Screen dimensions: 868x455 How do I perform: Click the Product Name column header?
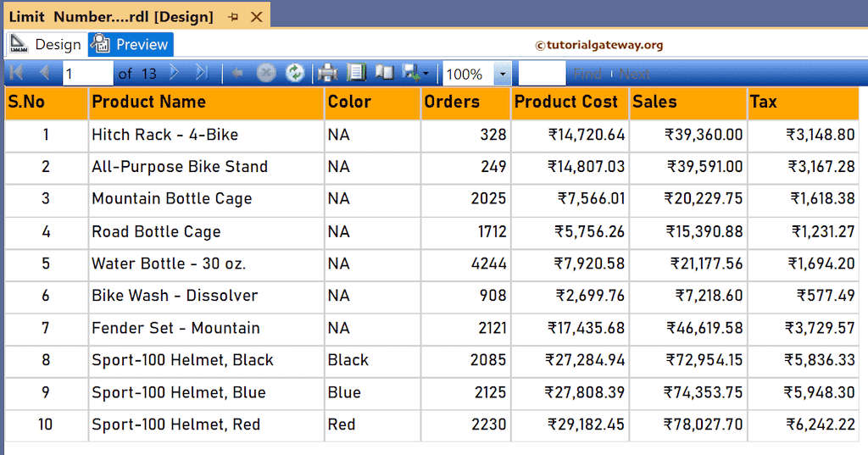coord(206,103)
